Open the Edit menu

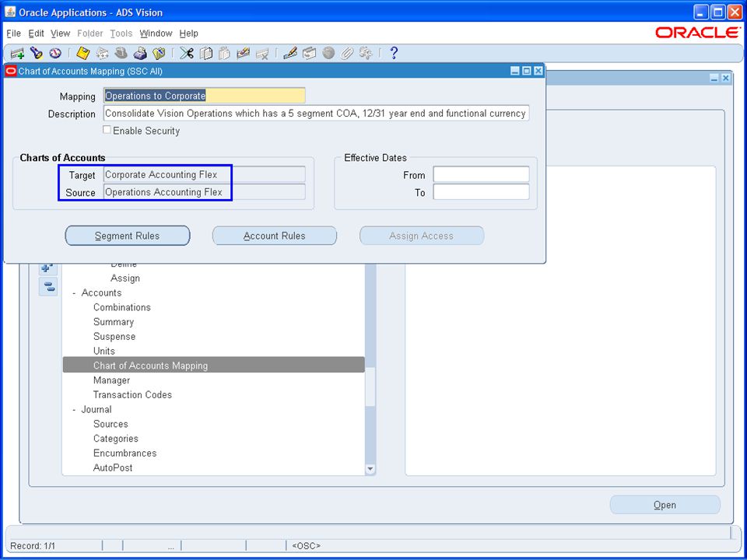coord(37,33)
